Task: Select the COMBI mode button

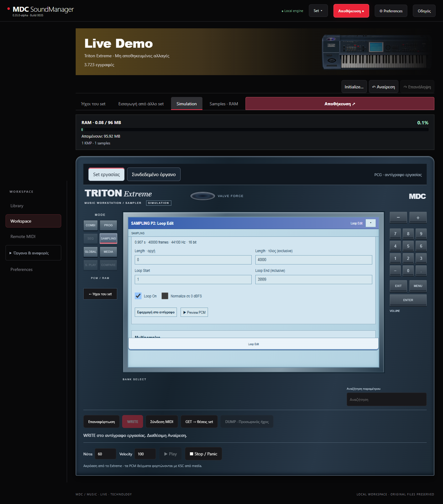Action: tap(90, 225)
